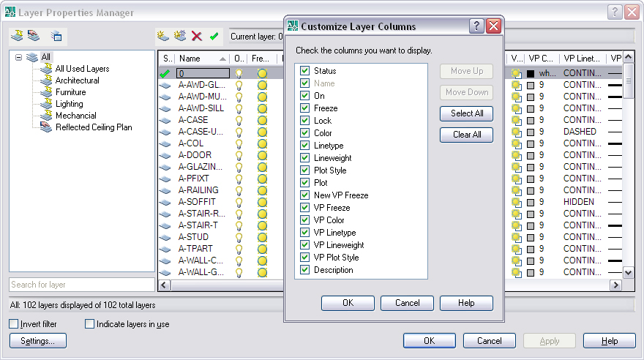Toggle the light bulb for layer A-DOOR

pos(239,155)
